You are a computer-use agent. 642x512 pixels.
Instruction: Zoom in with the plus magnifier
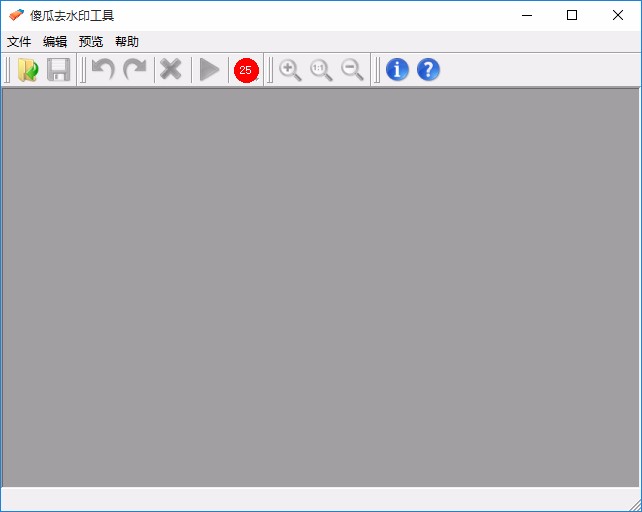(x=290, y=70)
